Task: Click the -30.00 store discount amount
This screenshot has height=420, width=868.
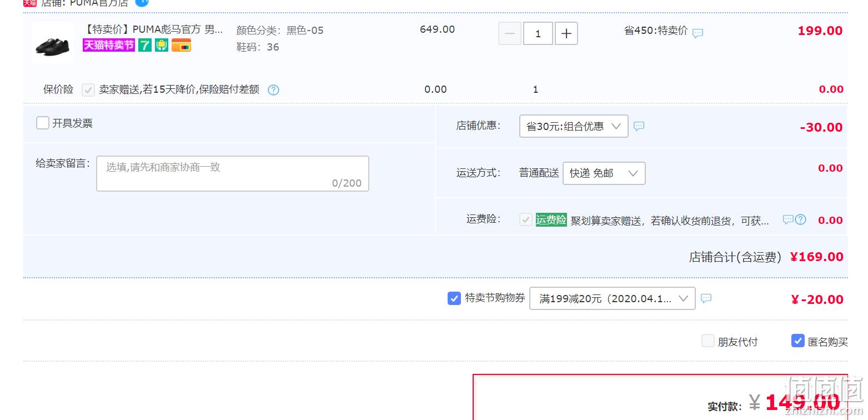Action: tap(821, 127)
